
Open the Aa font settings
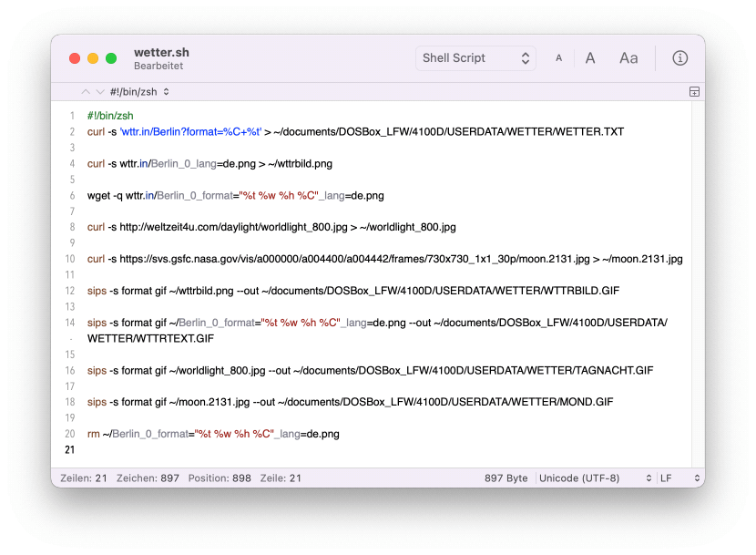click(628, 57)
